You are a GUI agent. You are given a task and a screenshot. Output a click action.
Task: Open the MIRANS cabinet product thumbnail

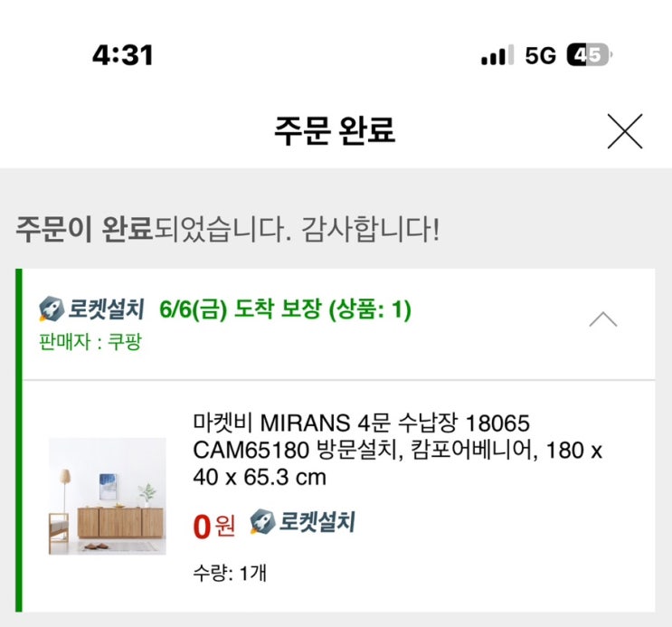pyautogui.click(x=108, y=496)
